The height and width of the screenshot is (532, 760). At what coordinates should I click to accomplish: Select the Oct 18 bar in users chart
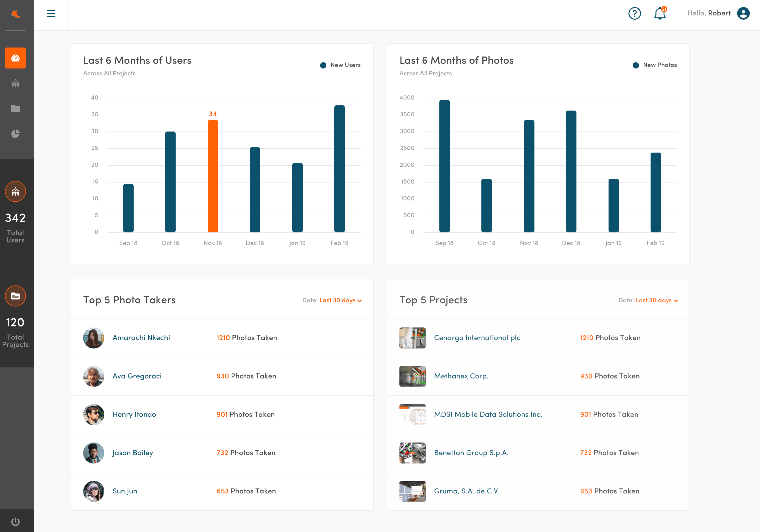[x=170, y=182]
